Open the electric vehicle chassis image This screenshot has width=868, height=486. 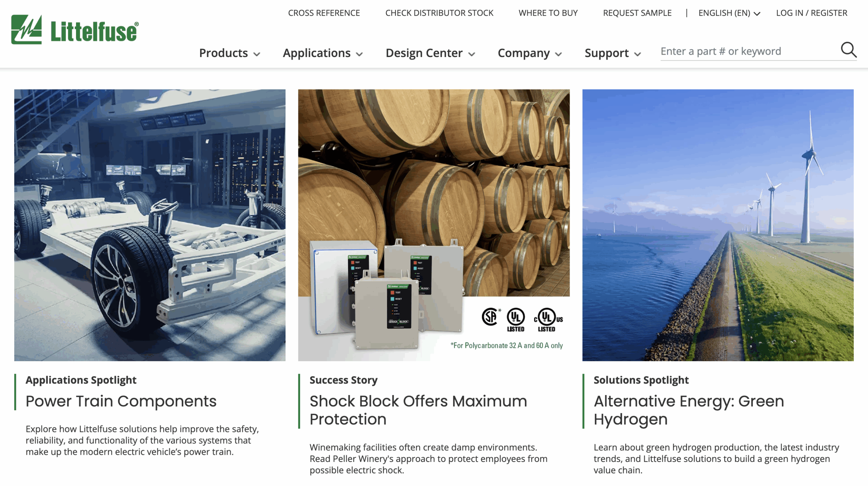click(150, 225)
